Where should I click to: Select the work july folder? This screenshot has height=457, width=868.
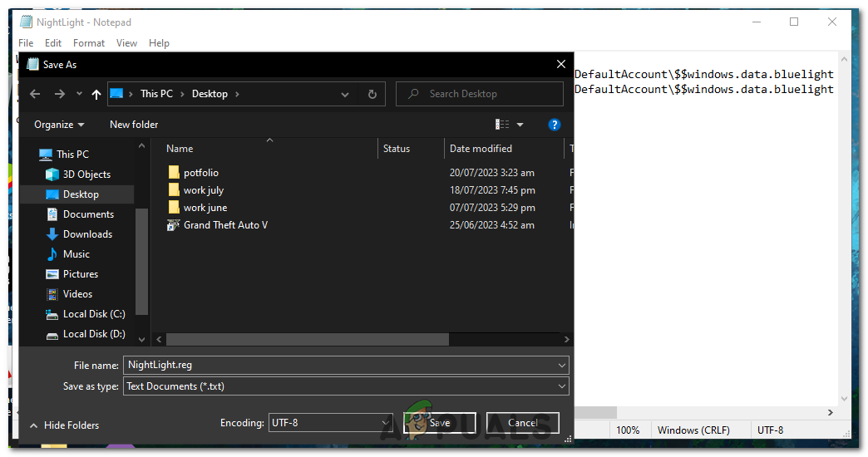pyautogui.click(x=203, y=189)
